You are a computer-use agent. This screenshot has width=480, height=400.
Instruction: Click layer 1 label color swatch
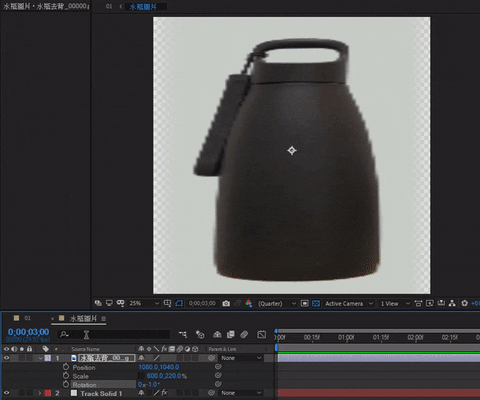tap(48, 358)
